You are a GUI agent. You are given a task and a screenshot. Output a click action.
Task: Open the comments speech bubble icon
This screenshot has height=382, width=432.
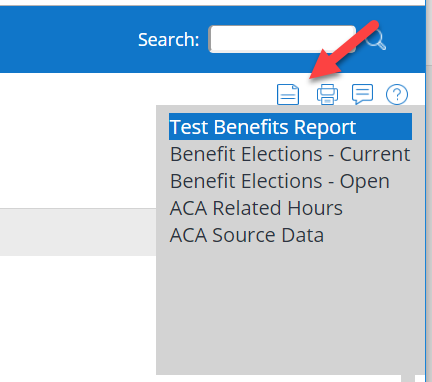tap(362, 94)
